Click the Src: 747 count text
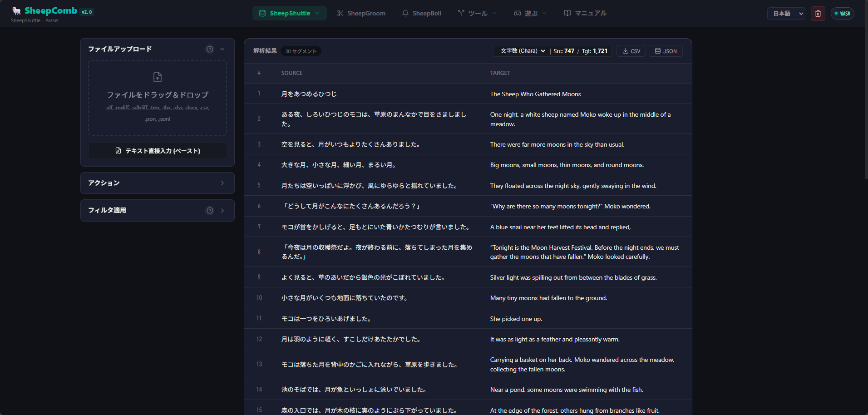The height and width of the screenshot is (415, 868). (564, 51)
